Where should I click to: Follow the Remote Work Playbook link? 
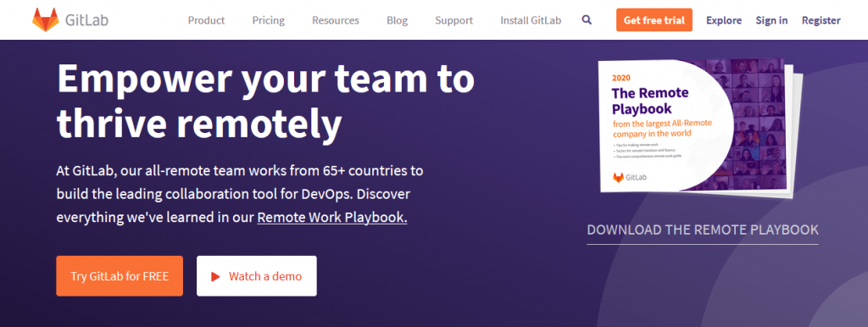pos(332,217)
